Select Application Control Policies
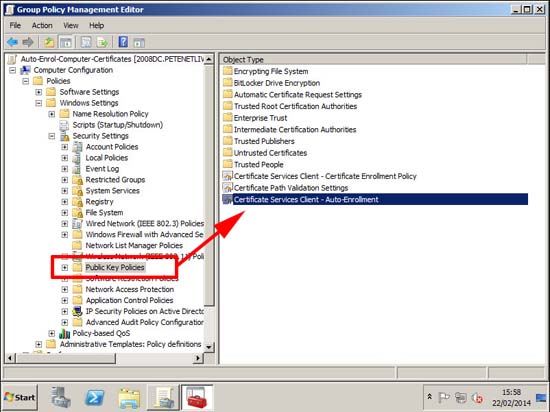The image size is (550, 412). point(129,300)
